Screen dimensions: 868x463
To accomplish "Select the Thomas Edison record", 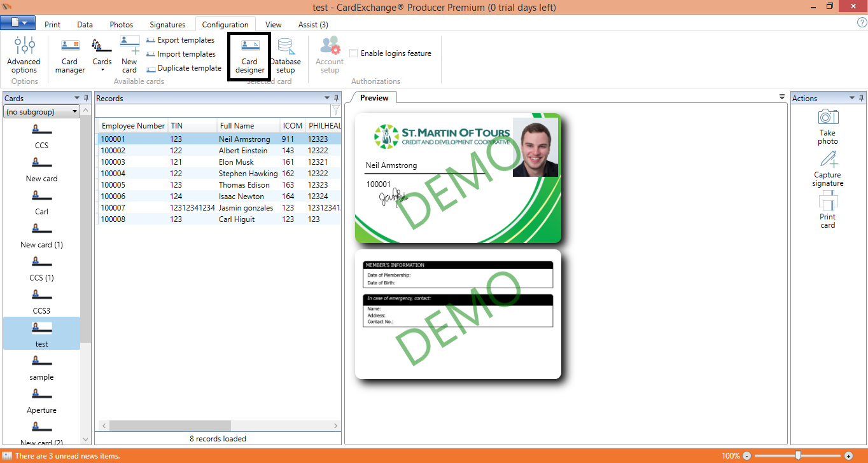I will pos(218,185).
